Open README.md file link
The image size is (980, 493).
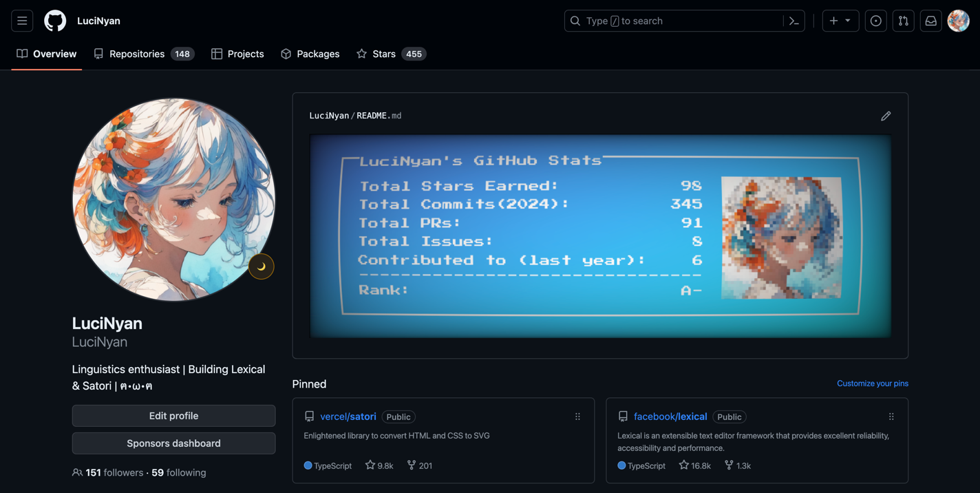(x=379, y=116)
